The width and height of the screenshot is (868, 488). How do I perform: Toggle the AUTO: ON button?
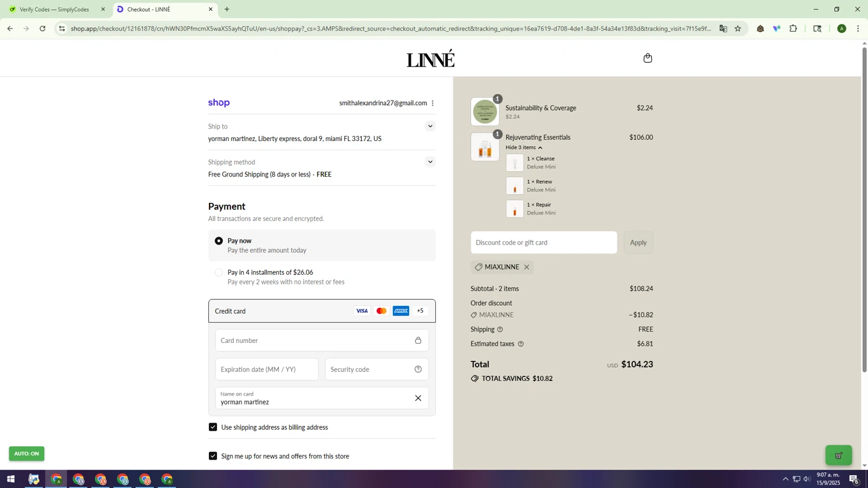click(x=27, y=454)
